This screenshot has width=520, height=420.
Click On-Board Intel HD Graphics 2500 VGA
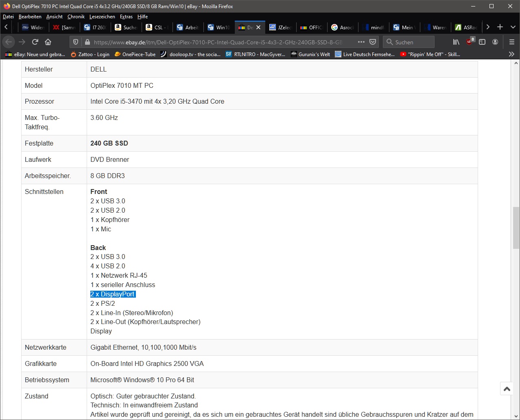tap(147, 363)
